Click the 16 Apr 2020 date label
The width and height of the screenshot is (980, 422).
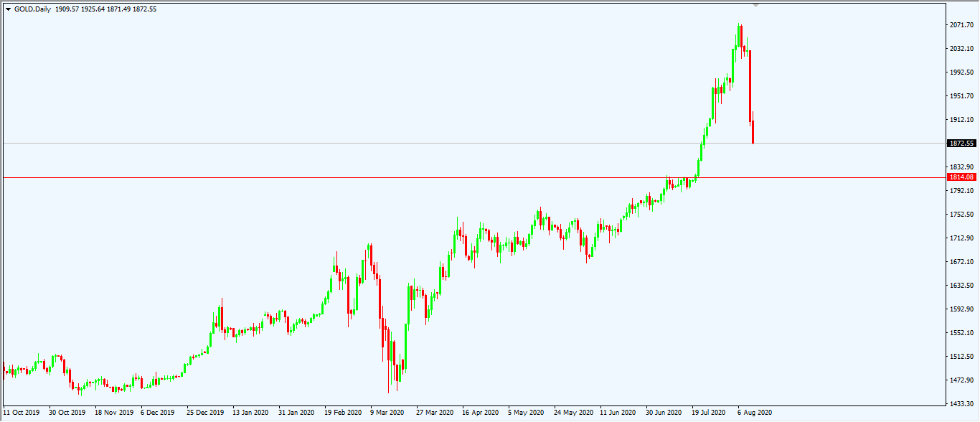(481, 413)
